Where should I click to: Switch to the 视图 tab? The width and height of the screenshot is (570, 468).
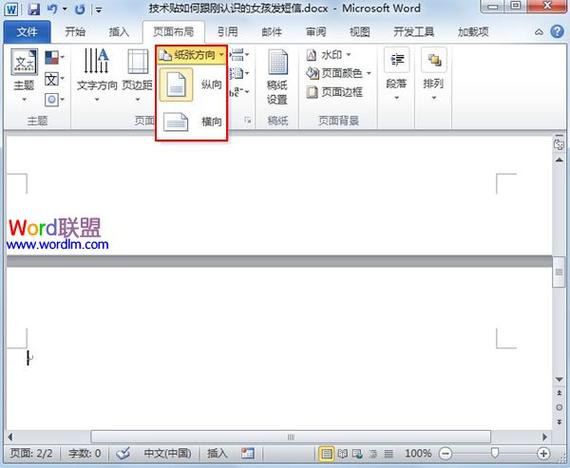[360, 32]
